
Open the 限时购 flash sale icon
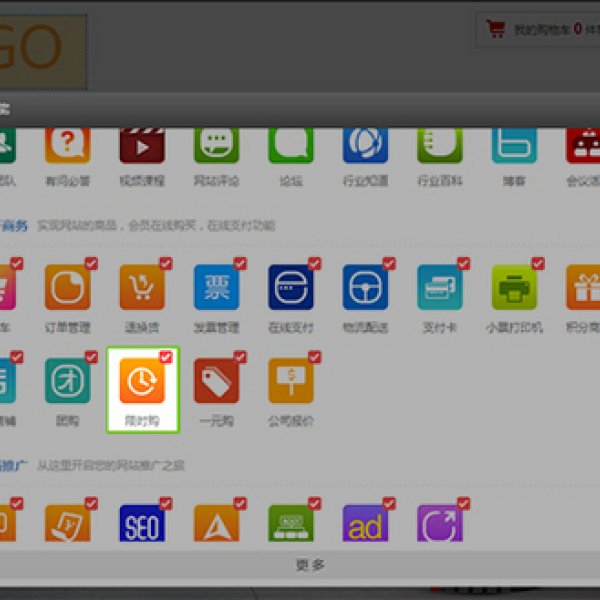pyautogui.click(x=142, y=382)
